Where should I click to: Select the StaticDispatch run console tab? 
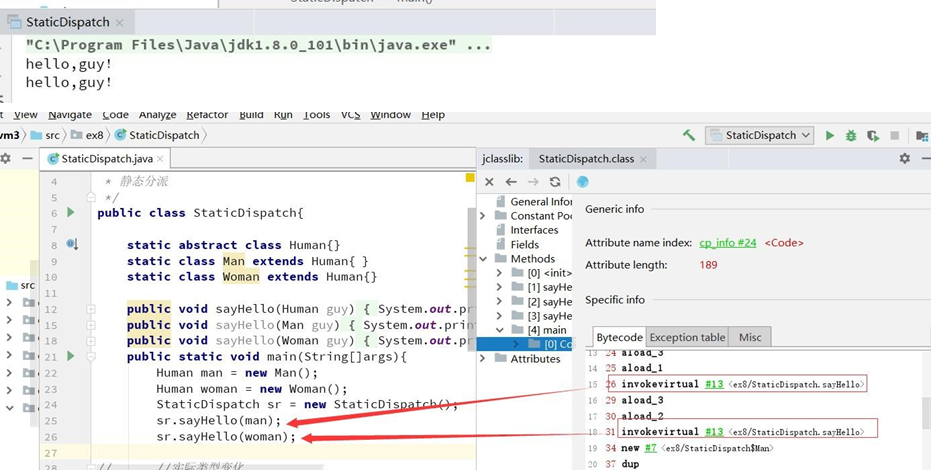point(67,23)
